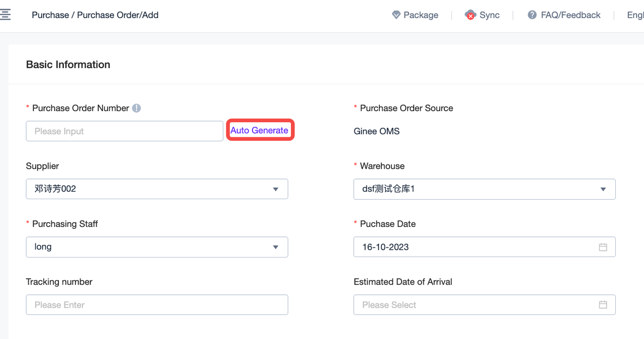This screenshot has height=339, width=644.
Task: Open the Puchase Date calendar picker
Action: pyautogui.click(x=603, y=246)
